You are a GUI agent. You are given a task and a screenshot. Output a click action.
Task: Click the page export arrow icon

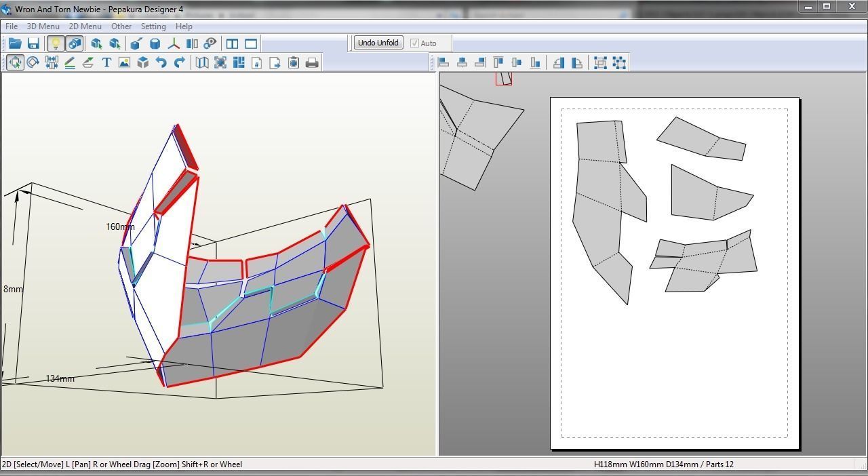pos(275,62)
